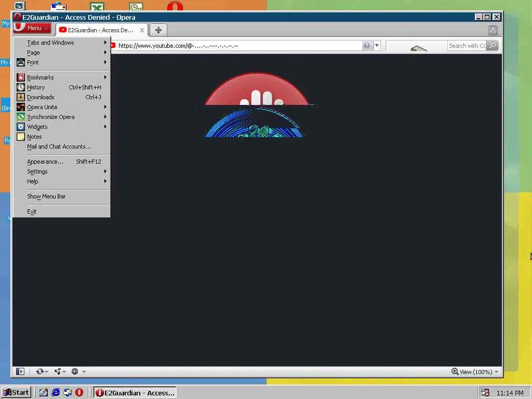This screenshot has width=532, height=399.
Task: Click the zoom magnifier icon in status bar
Action: (455, 371)
